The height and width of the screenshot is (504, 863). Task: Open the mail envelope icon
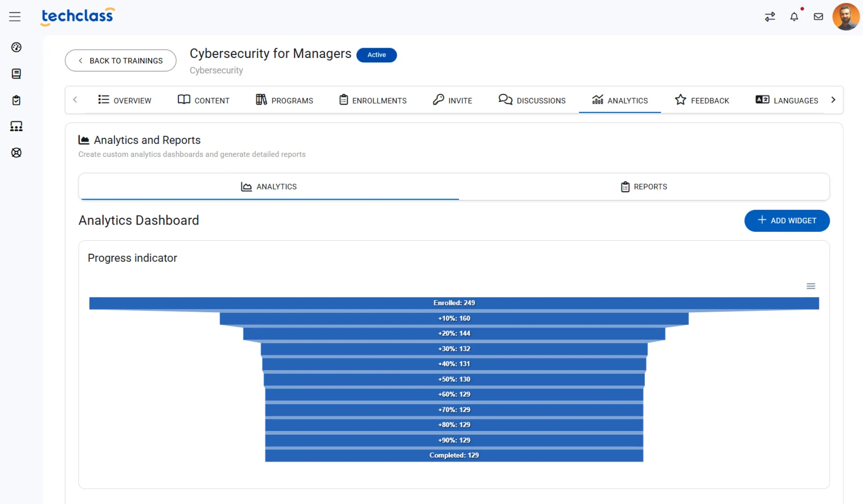click(x=819, y=17)
